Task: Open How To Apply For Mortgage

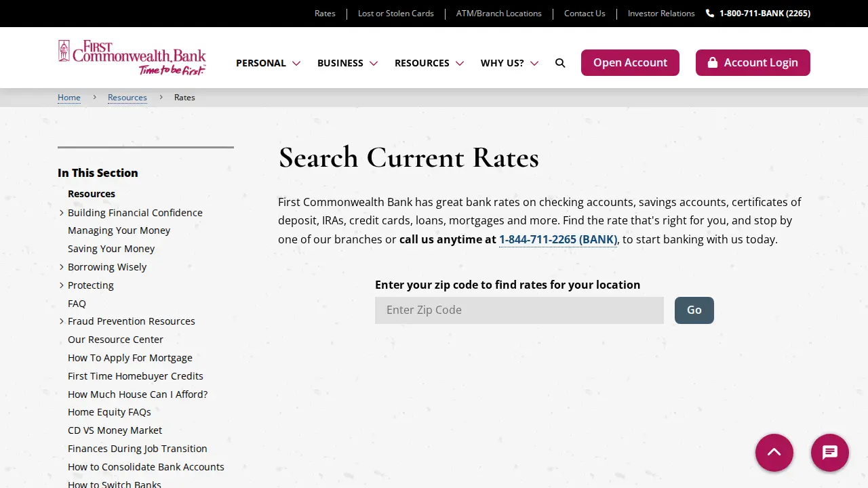Action: click(x=130, y=358)
